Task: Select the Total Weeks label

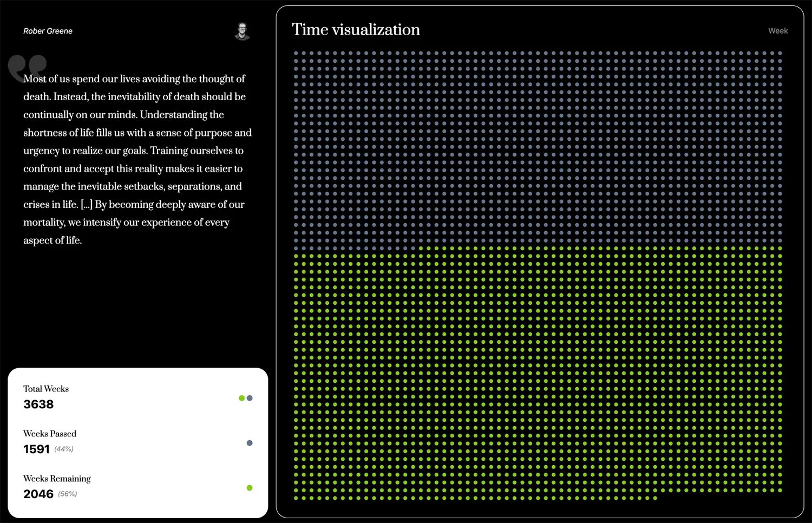Action: 46,389
